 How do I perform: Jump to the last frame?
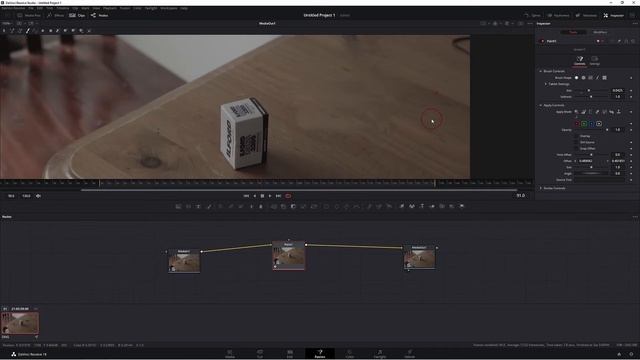pyautogui.click(x=278, y=196)
